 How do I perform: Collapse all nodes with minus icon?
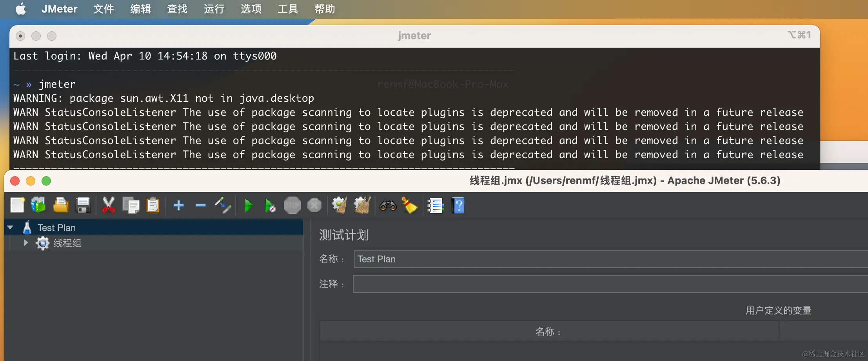201,205
